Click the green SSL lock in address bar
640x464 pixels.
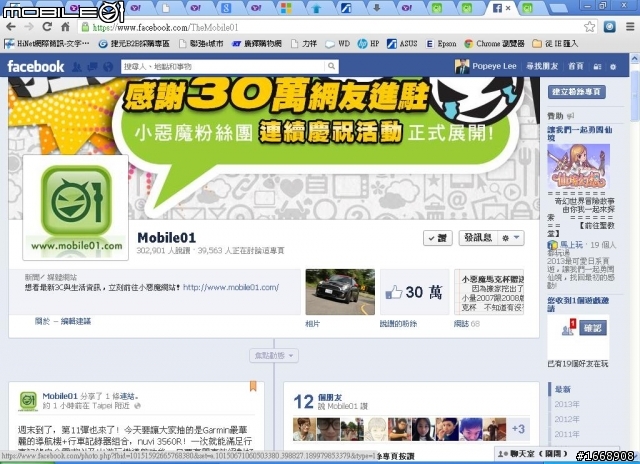pos(85,27)
